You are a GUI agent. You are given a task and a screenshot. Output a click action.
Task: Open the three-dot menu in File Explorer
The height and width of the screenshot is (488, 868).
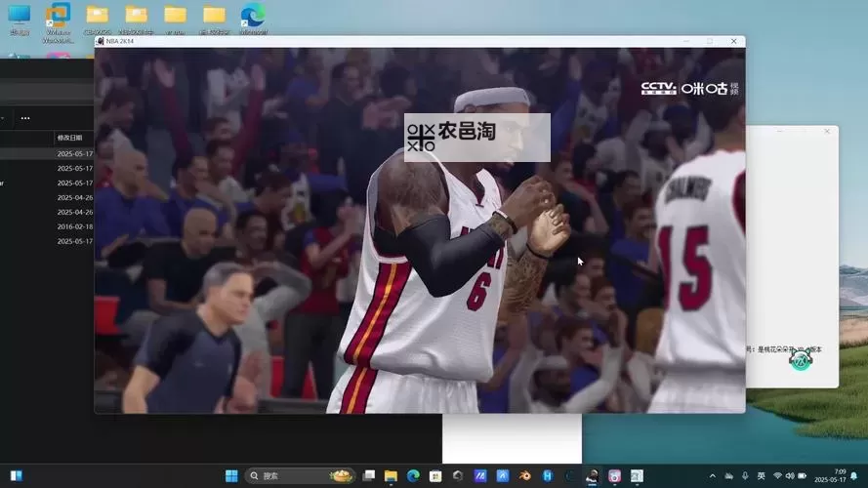[x=25, y=118]
